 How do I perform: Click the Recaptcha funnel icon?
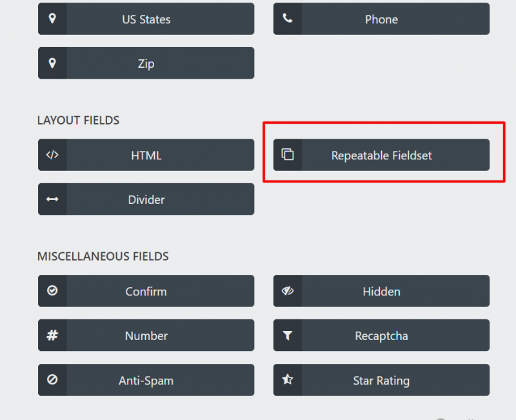(288, 335)
